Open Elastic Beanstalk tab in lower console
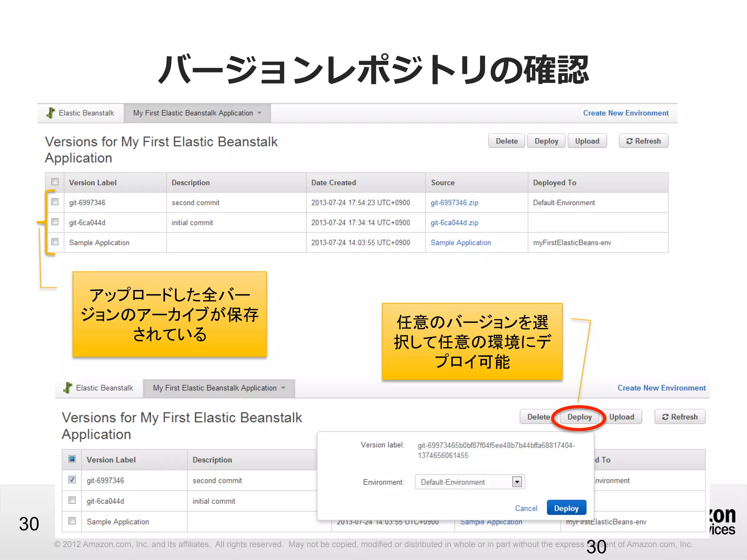 [99, 388]
